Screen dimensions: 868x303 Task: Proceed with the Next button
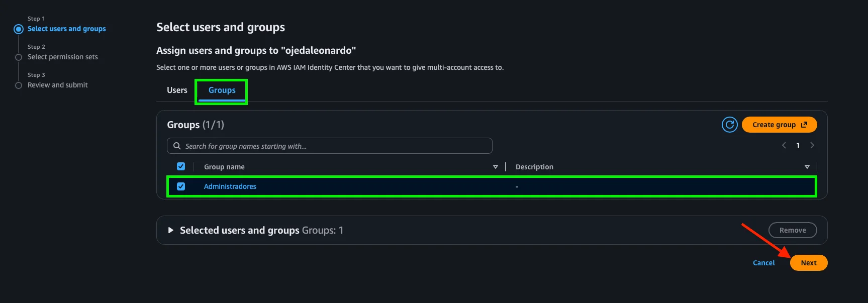point(809,263)
